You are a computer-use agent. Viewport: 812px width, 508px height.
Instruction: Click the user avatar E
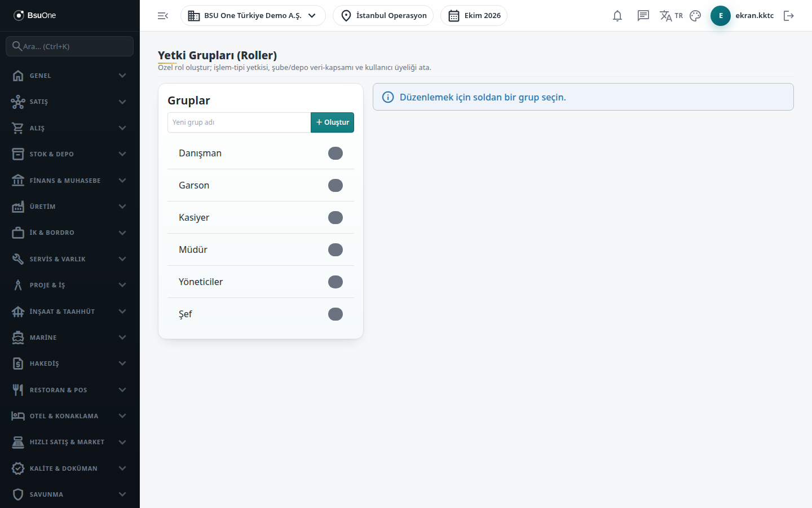coord(721,16)
